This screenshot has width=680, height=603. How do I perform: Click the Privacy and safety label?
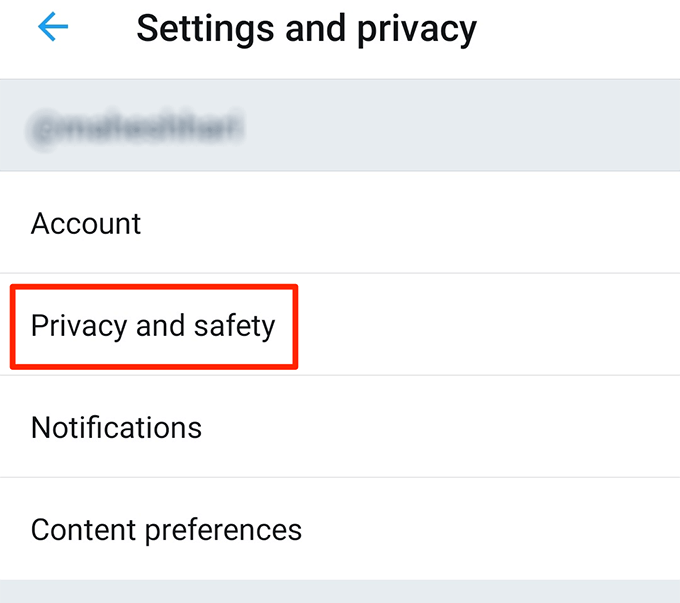(153, 326)
